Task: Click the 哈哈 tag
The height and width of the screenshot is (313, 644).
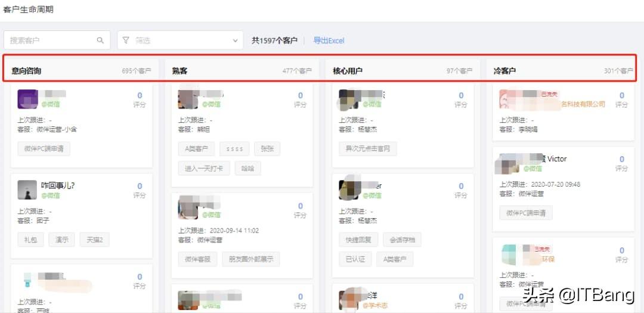Action: click(247, 168)
